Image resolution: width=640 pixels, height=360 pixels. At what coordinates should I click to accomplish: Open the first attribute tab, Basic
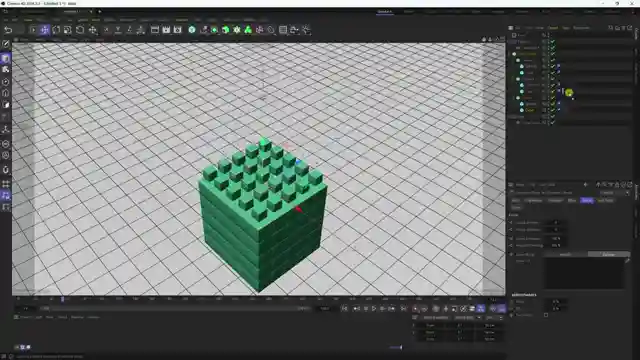tap(516, 200)
